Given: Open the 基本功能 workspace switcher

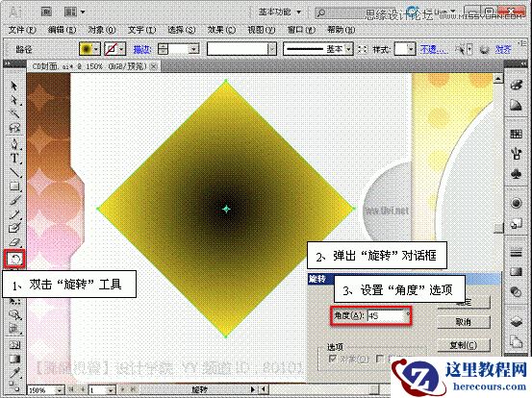Looking at the screenshot, I should 280,12.
